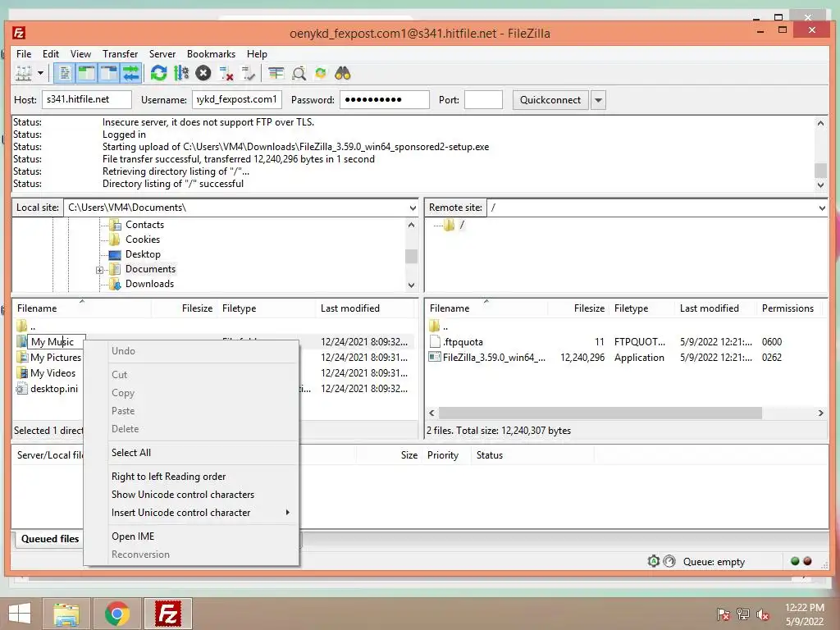Open Quickconnect history dropdown arrow
Viewport: 840px width, 630px height.
click(598, 100)
